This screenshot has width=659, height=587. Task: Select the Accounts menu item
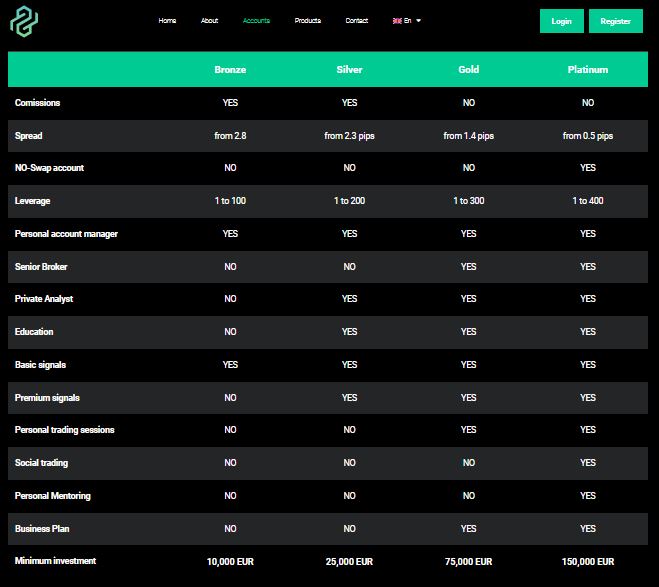[x=256, y=21]
